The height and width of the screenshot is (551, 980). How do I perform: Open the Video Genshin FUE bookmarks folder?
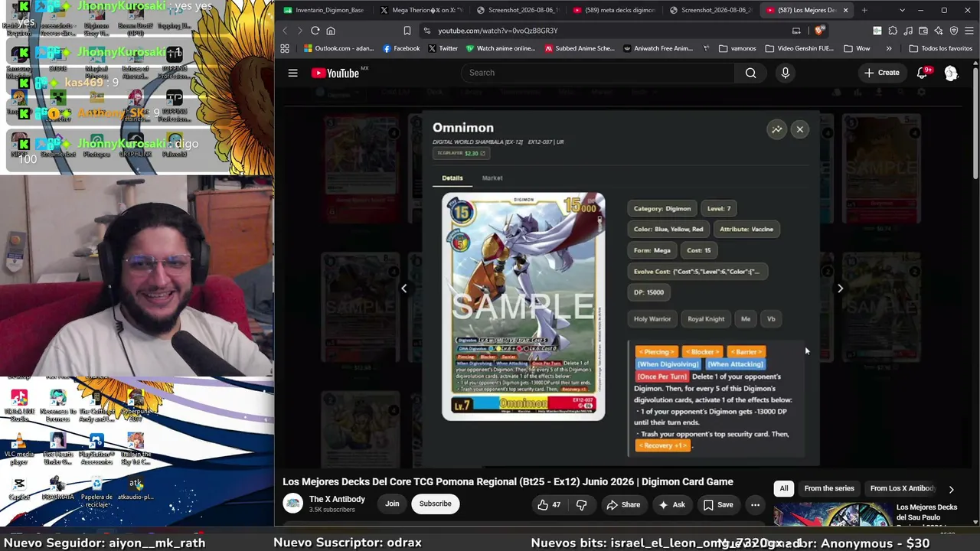[x=799, y=48]
